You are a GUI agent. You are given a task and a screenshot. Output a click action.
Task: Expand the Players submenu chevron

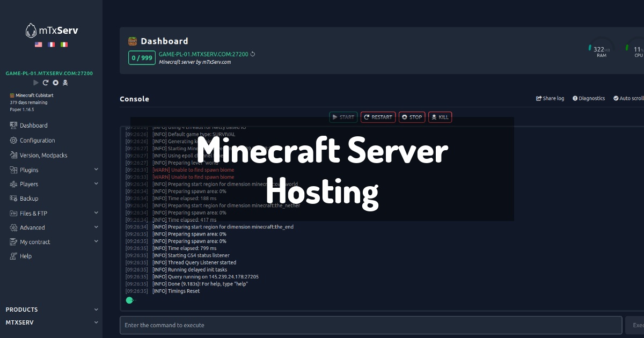96,183
